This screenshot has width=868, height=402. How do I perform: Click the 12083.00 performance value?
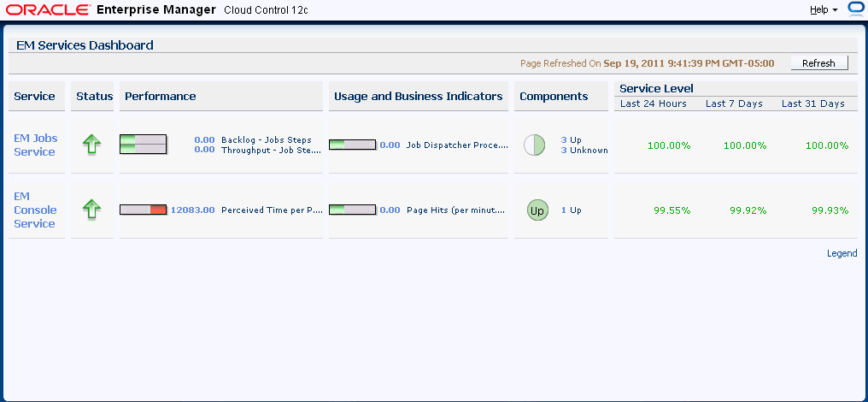tap(192, 210)
